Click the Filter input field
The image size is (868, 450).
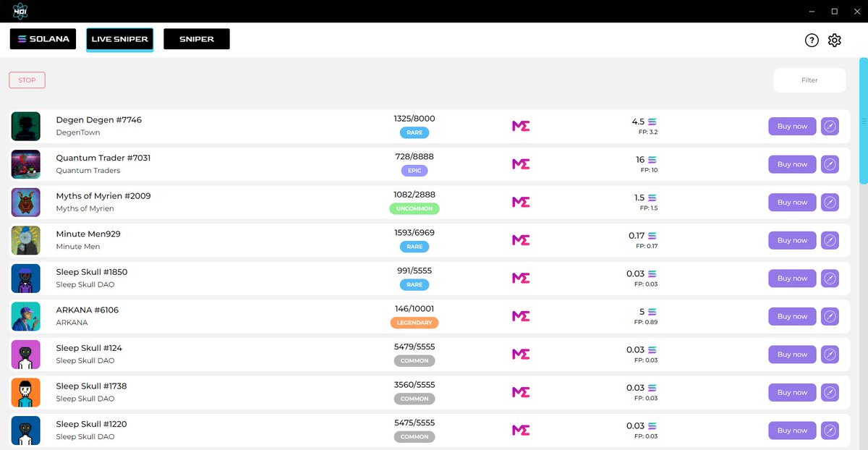[809, 80]
